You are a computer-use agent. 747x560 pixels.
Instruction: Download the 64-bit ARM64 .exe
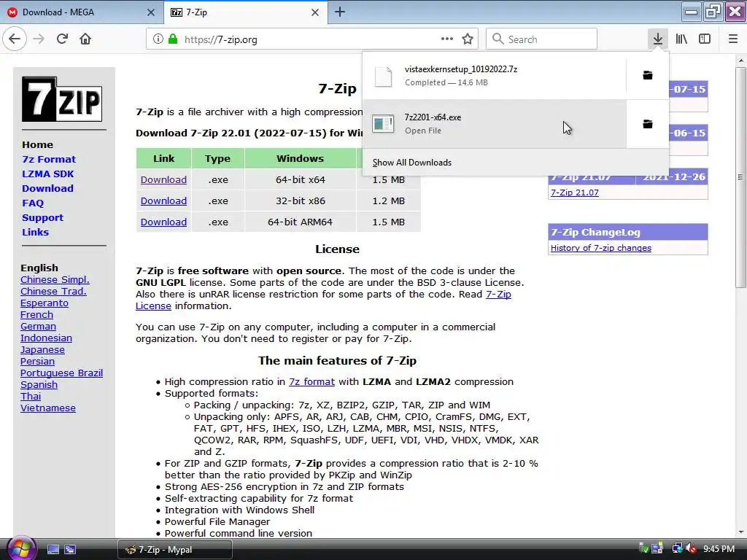pyautogui.click(x=163, y=222)
